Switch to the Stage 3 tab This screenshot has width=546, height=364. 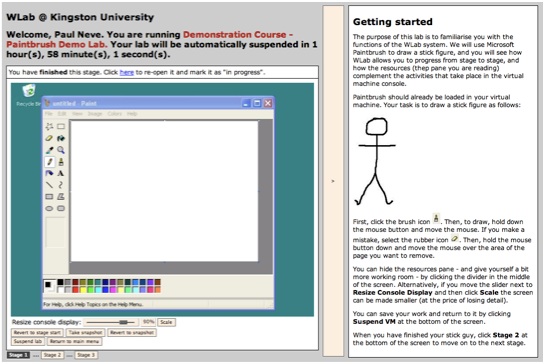[86, 355]
